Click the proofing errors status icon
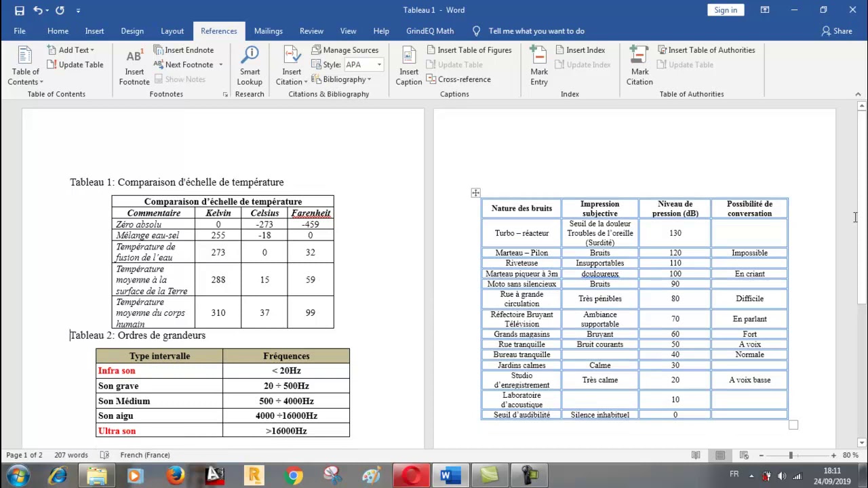Image resolution: width=868 pixels, height=488 pixels. coord(104,455)
